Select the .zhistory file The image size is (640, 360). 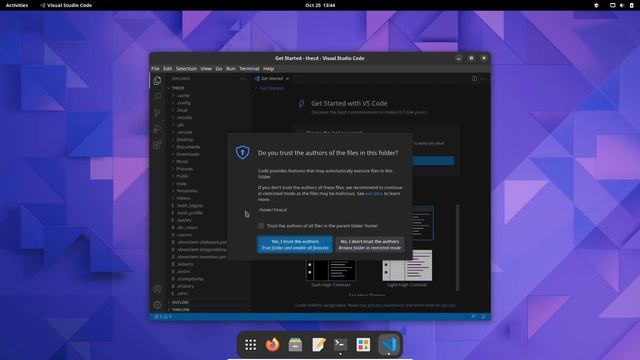point(186,286)
